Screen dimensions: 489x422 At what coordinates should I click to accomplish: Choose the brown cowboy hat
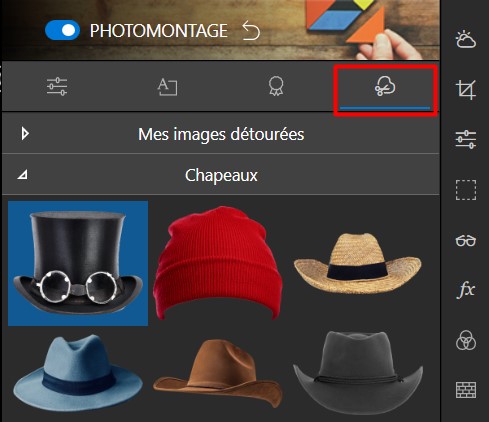217,373
